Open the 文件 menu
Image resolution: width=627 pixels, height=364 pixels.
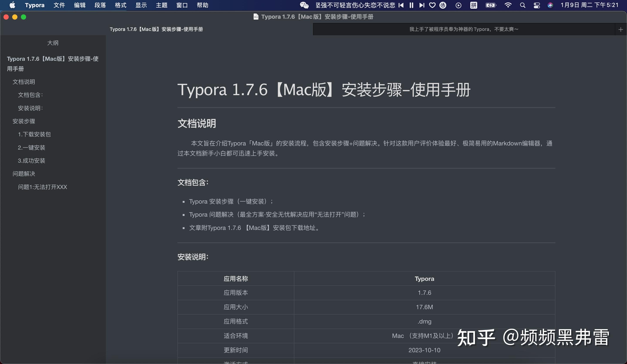coord(59,5)
